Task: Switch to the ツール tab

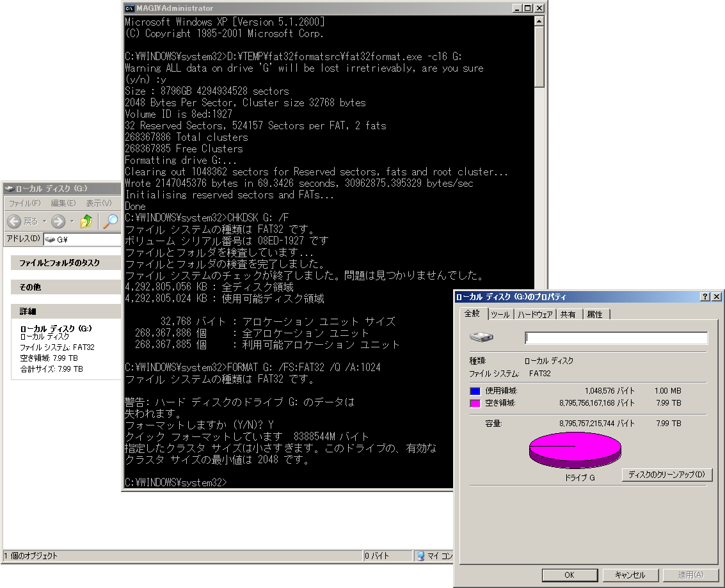Action: pyautogui.click(x=500, y=314)
